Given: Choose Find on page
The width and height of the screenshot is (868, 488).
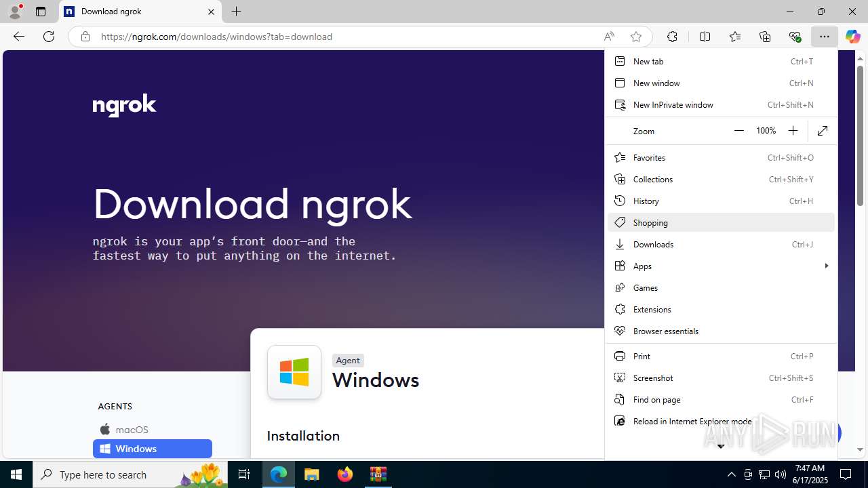Looking at the screenshot, I should [x=721, y=399].
